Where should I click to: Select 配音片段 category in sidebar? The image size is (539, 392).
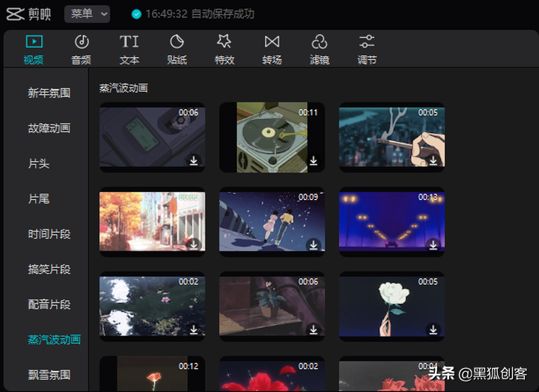click(49, 304)
